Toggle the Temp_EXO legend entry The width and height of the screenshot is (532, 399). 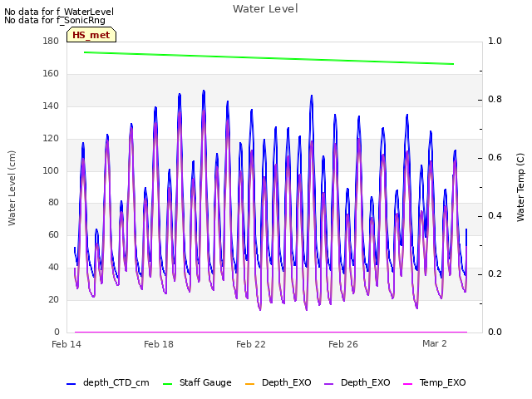[435, 382]
